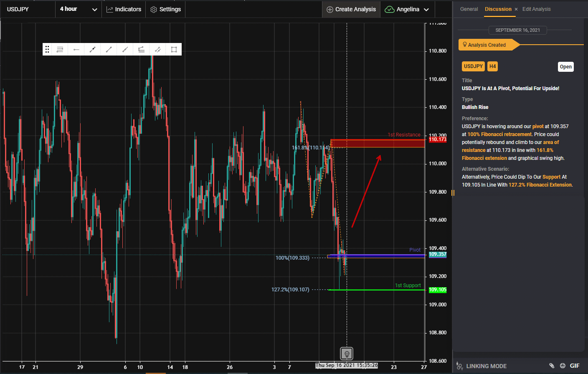The image size is (588, 374).
Task: Open the 4 hour timeframe dropdown
Action: coord(79,9)
